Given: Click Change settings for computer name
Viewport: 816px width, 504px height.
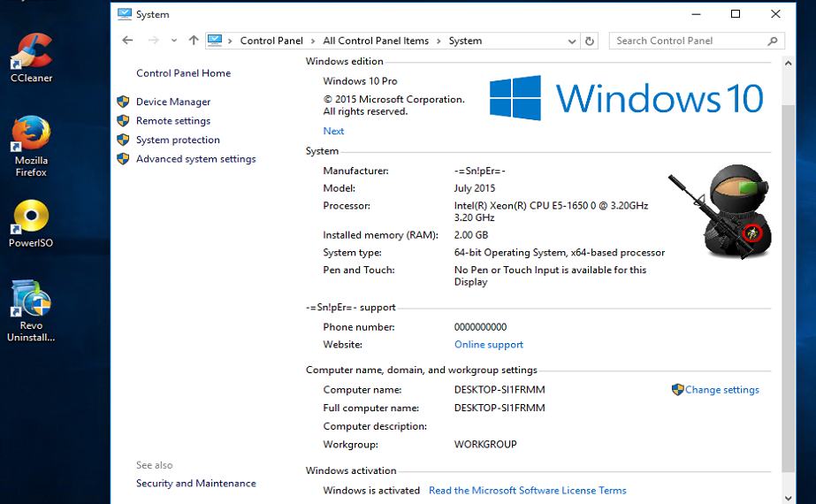Looking at the screenshot, I should click(x=721, y=390).
